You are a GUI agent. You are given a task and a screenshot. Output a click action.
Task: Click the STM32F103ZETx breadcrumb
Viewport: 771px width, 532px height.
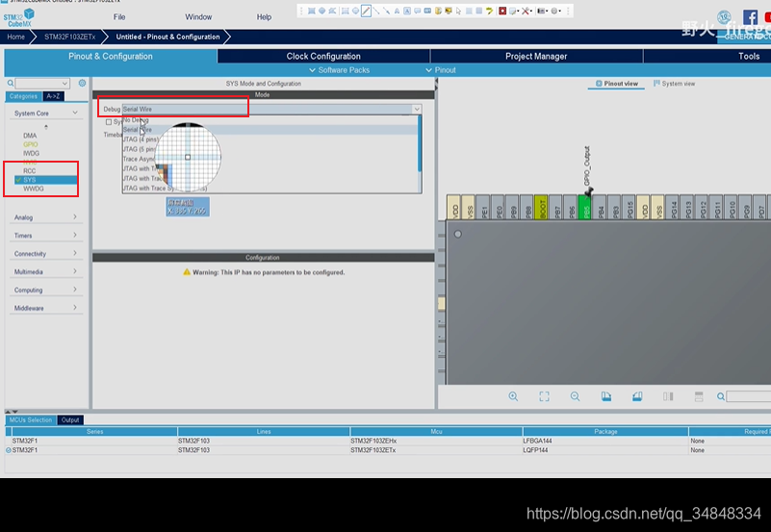click(x=70, y=37)
